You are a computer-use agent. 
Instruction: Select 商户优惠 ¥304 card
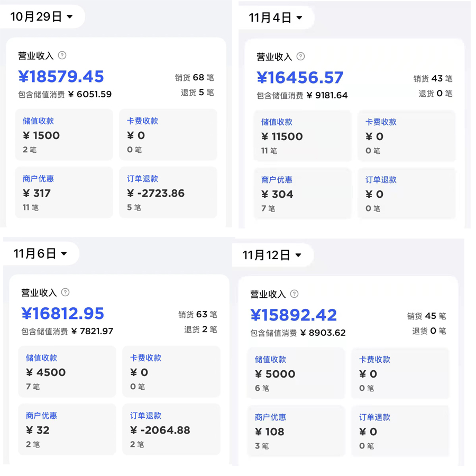coord(302,194)
